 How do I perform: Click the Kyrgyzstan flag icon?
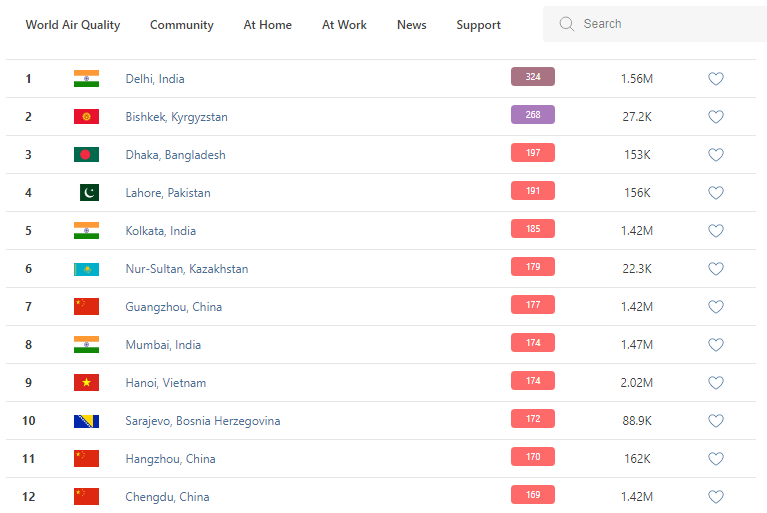point(86,117)
